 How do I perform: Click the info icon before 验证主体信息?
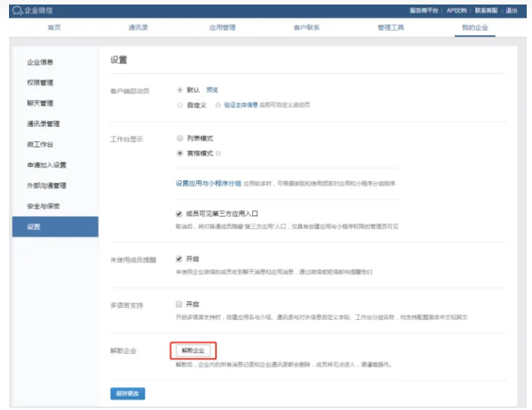[x=218, y=105]
